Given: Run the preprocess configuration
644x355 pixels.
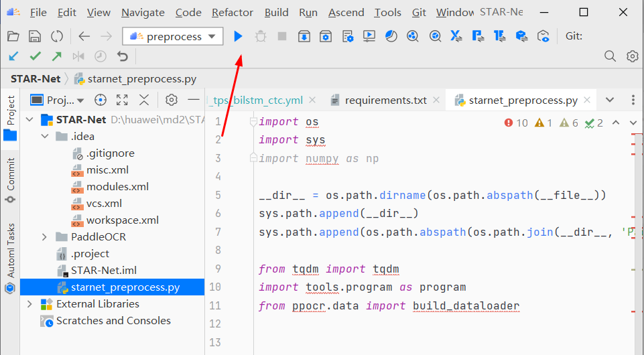Looking at the screenshot, I should coord(238,36).
